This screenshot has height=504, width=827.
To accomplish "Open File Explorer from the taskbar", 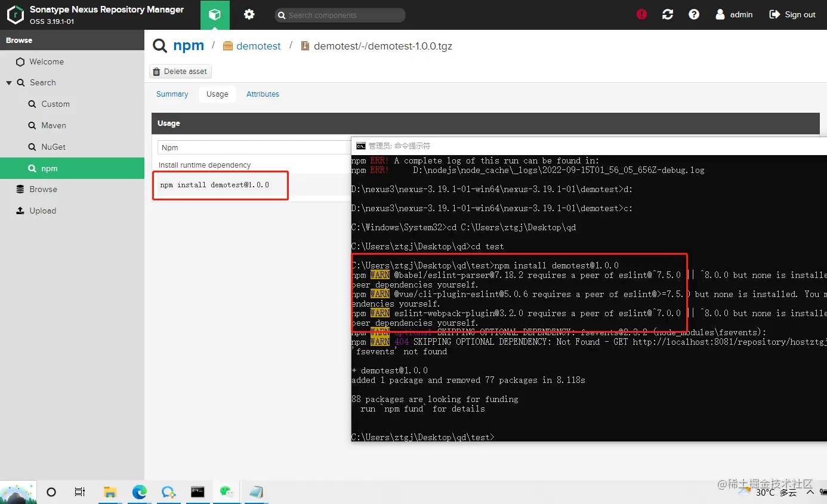I will coord(110,492).
